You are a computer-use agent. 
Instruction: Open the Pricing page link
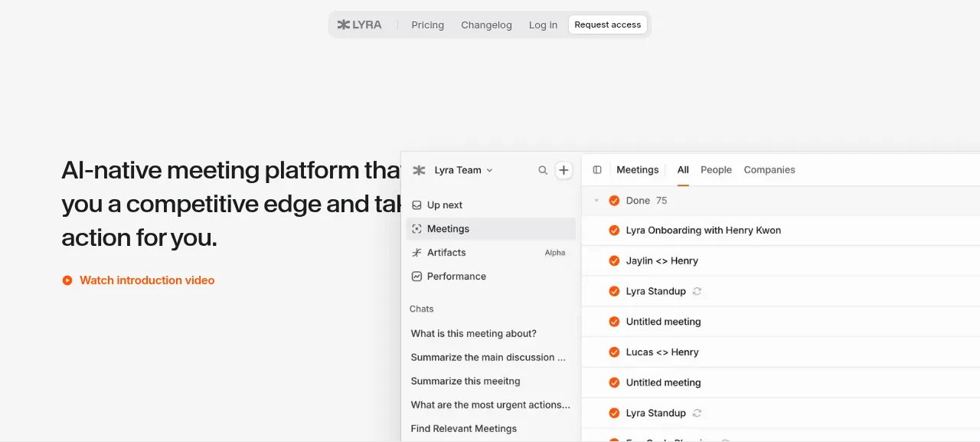coord(427,25)
